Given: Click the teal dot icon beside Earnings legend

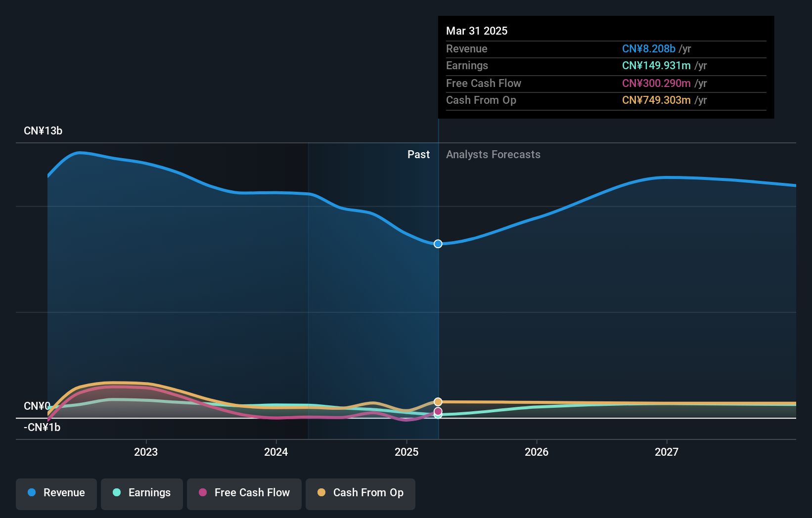Looking at the screenshot, I should pyautogui.click(x=117, y=492).
